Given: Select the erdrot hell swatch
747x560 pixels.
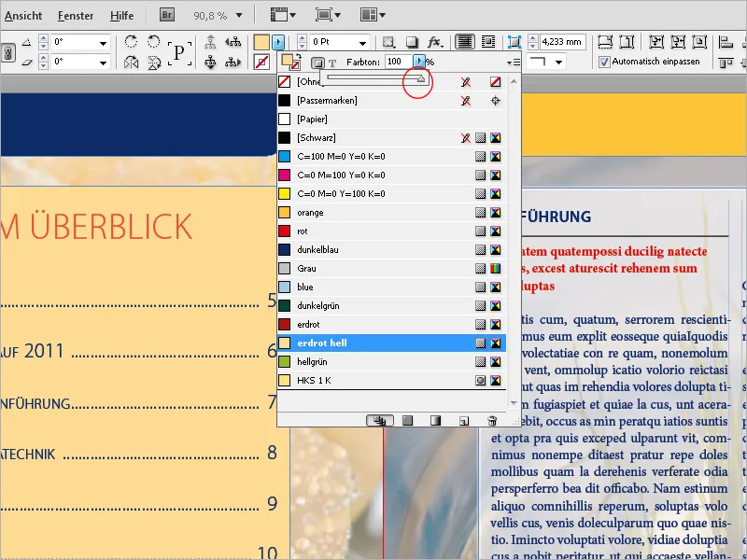Looking at the screenshot, I should point(373,343).
